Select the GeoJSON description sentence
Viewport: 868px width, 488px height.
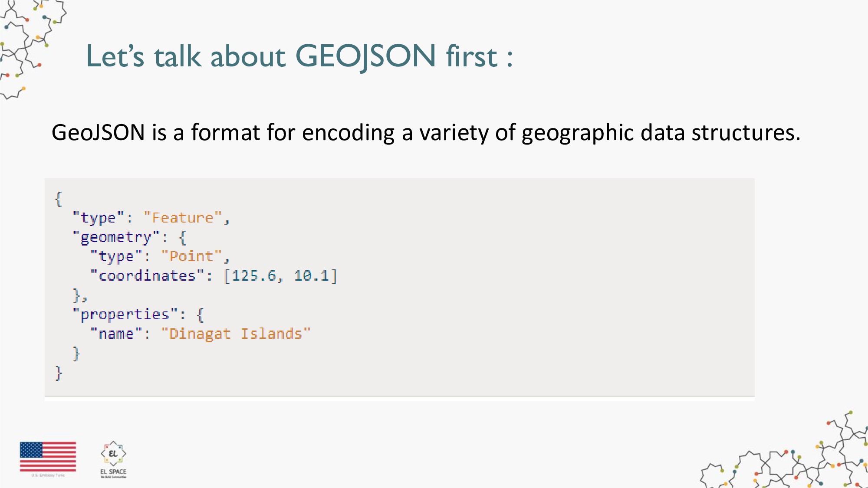point(426,132)
